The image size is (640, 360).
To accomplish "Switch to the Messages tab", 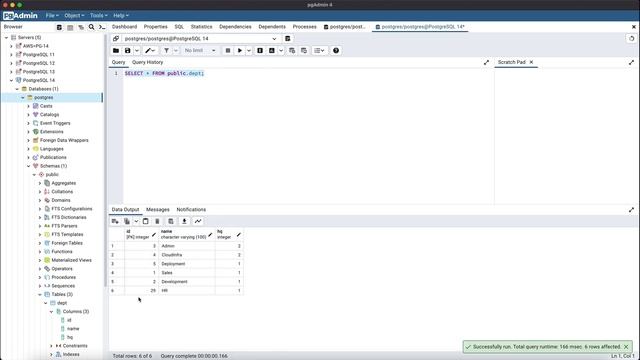I will pyautogui.click(x=158, y=210).
